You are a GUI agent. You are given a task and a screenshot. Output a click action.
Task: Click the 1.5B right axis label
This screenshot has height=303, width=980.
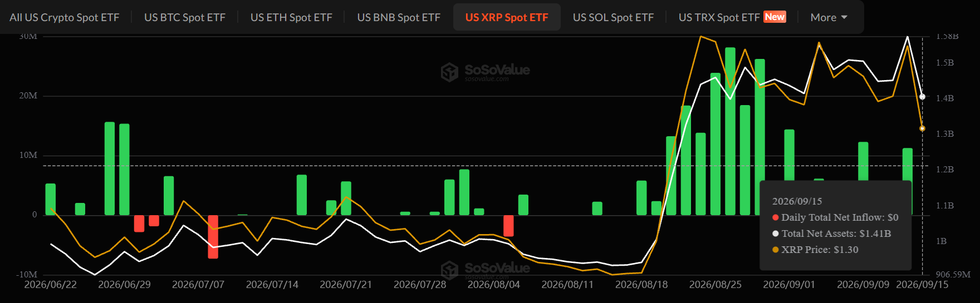tap(945, 63)
